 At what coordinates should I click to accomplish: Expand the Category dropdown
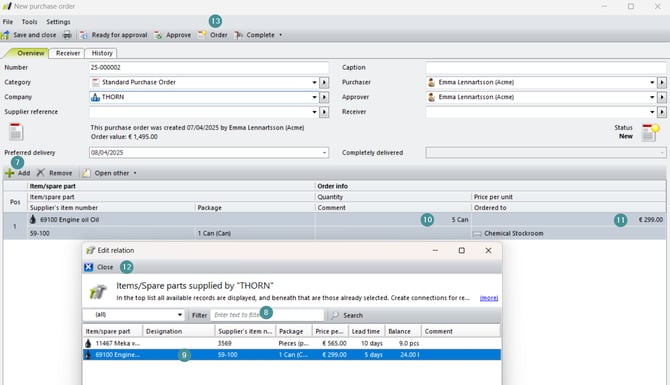tap(314, 82)
